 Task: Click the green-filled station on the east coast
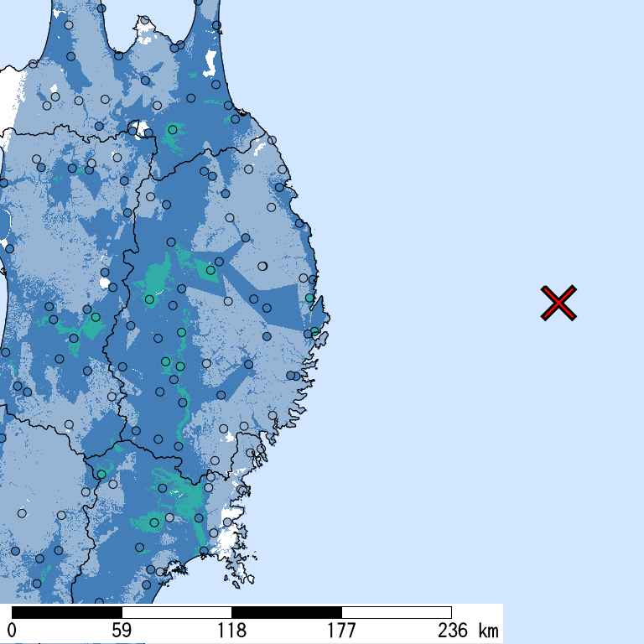tap(309, 298)
